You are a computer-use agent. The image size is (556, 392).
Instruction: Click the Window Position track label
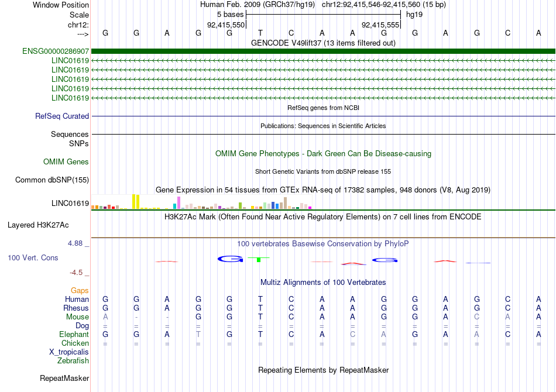[61, 5]
